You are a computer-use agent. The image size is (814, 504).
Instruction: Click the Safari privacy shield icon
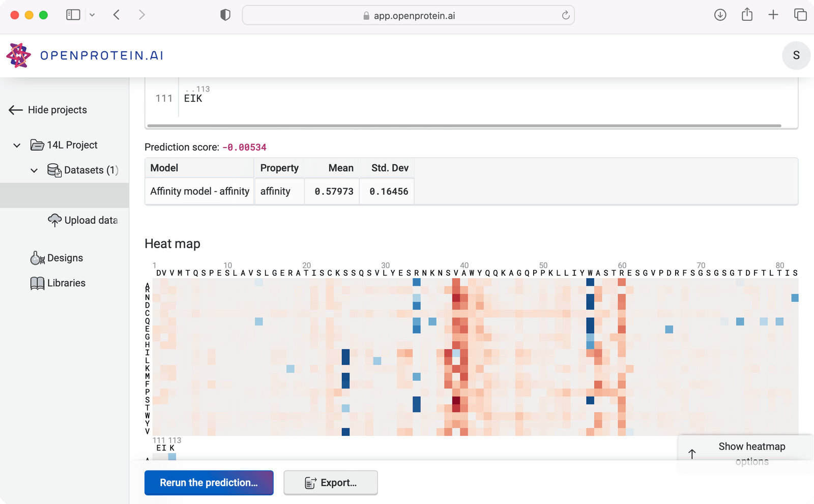coord(224,15)
